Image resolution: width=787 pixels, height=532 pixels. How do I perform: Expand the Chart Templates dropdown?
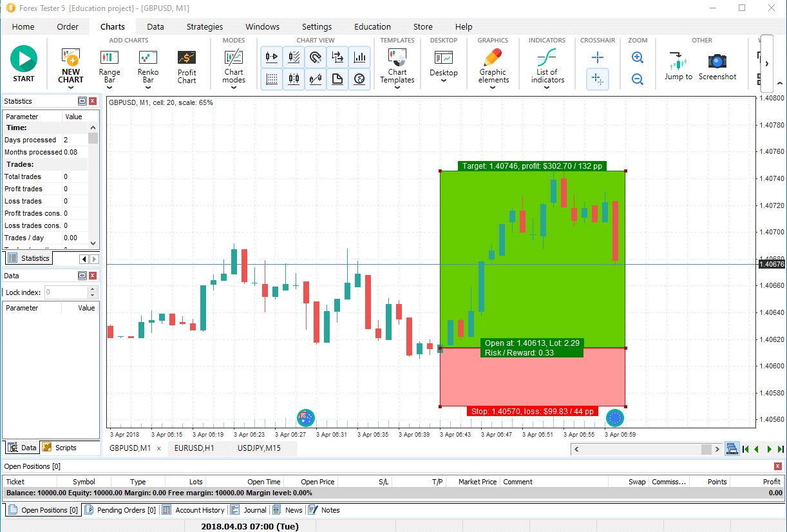pyautogui.click(x=397, y=88)
